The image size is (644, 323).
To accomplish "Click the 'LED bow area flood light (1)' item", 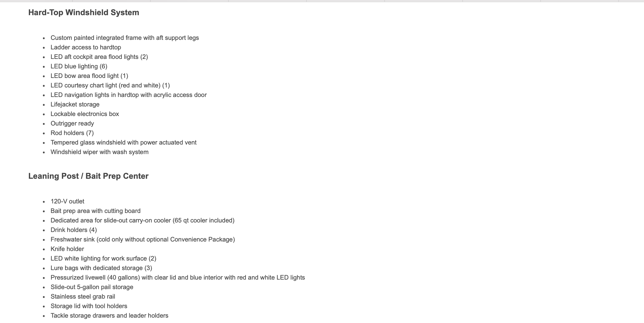I will pos(89,76).
